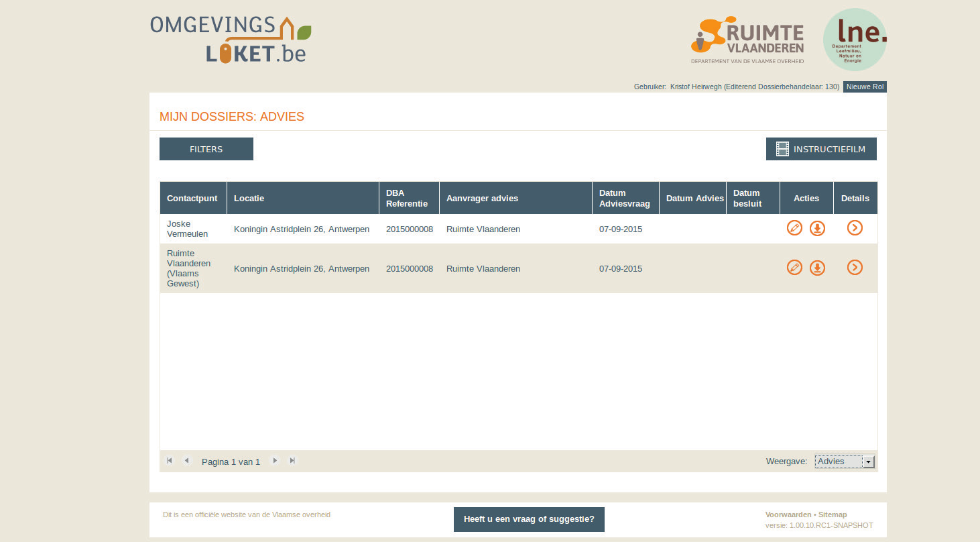The width and height of the screenshot is (980, 542).
Task: Sort by Datum besluit column header
Action: [x=753, y=198]
